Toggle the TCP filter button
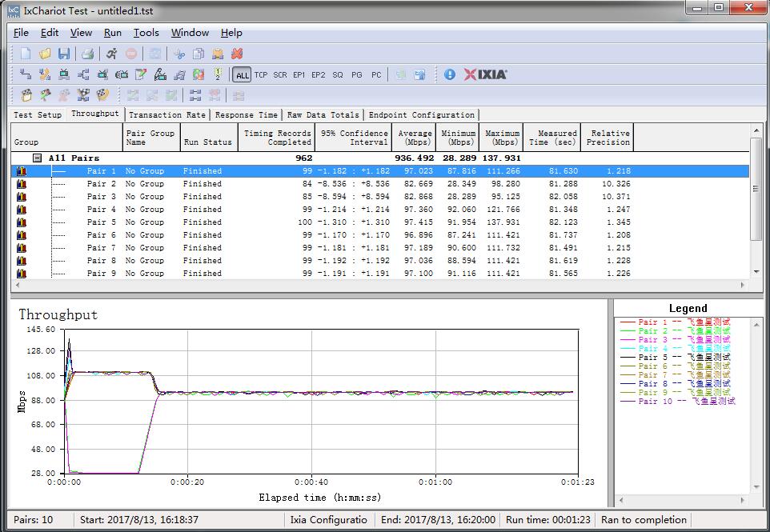Screen dimensions: 770x532 [261, 75]
